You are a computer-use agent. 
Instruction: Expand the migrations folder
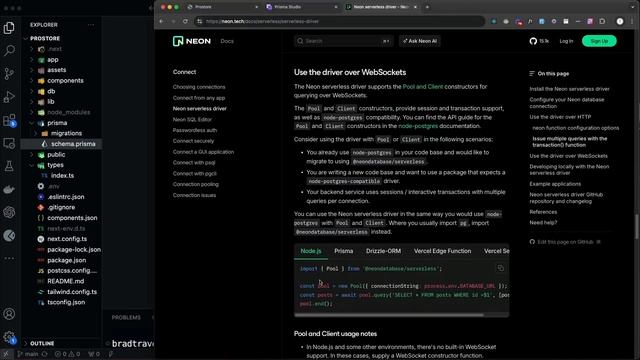pyautogui.click(x=66, y=133)
